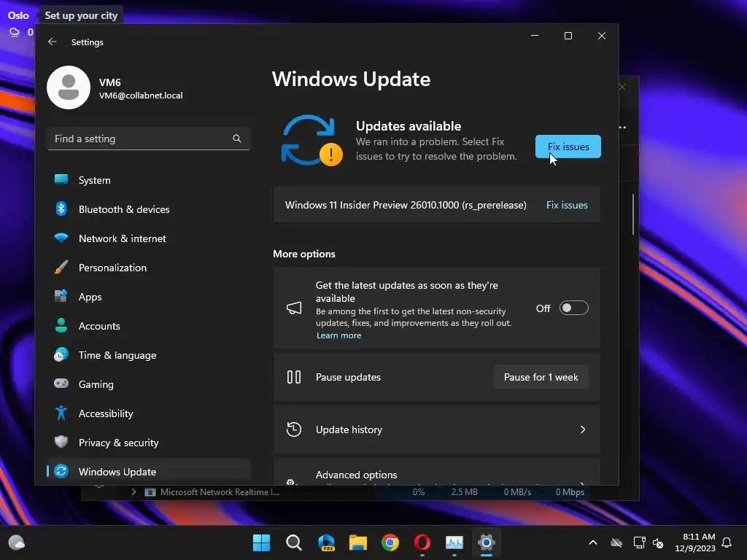Click the search magnifier in Find a setting

coord(237,139)
